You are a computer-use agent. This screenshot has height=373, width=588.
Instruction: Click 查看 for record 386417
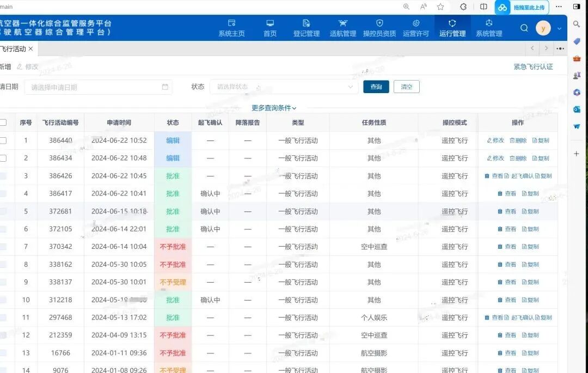pos(507,193)
